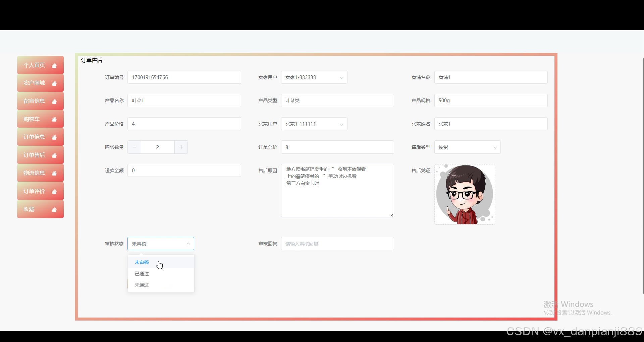644x342 pixels.
Task: Click the 产品名称 field showing 叶菜1
Action: (184, 100)
